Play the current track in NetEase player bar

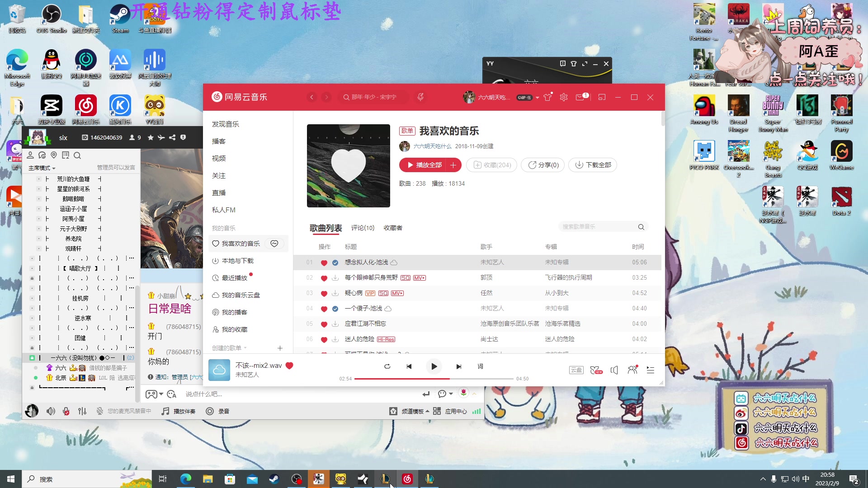[x=434, y=366]
